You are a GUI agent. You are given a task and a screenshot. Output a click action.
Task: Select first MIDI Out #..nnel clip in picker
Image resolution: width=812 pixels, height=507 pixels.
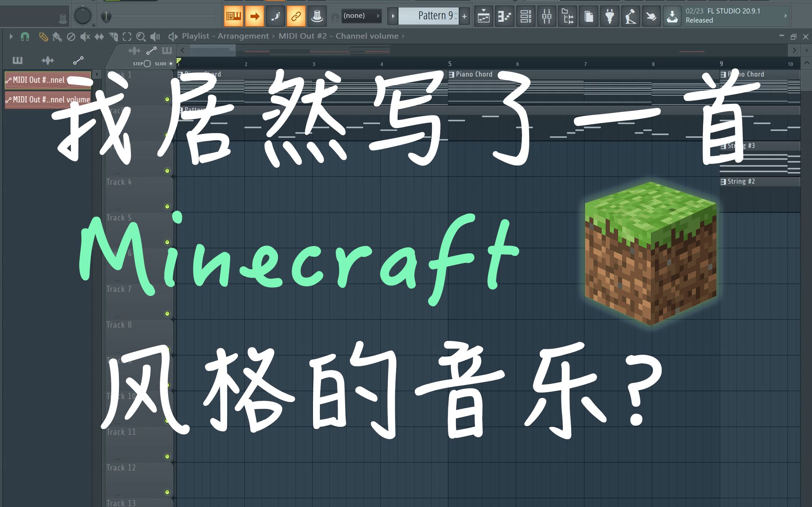point(48,80)
